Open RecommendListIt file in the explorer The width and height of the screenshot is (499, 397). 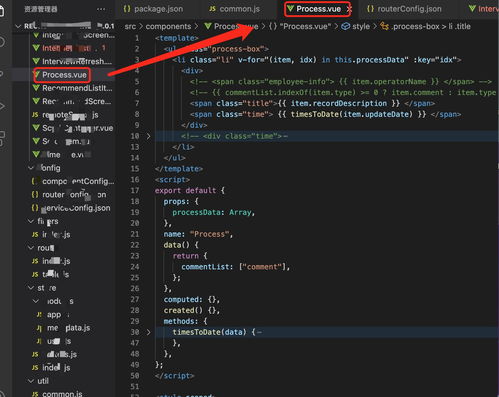[77, 88]
